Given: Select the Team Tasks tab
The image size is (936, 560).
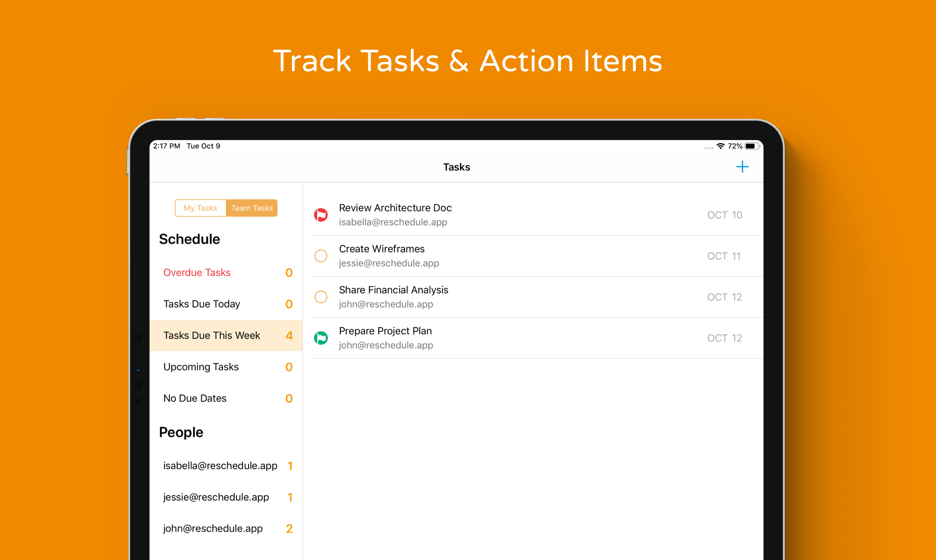Looking at the screenshot, I should pos(252,208).
